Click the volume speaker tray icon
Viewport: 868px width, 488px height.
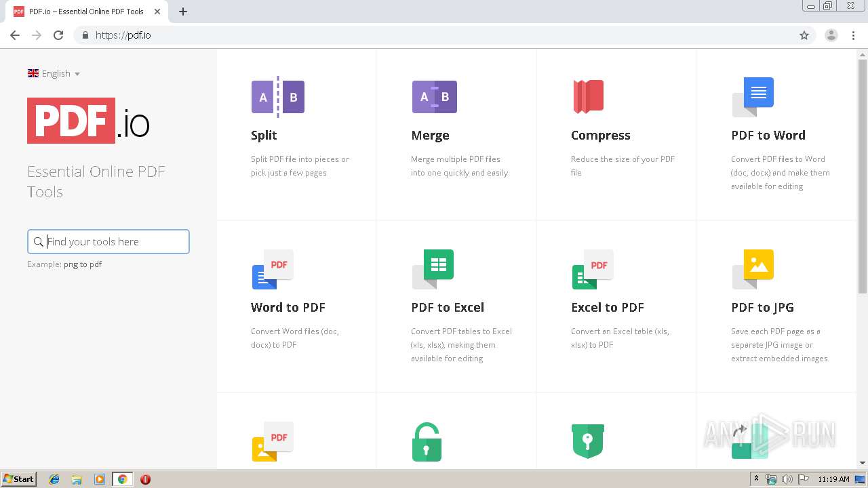[x=787, y=479]
